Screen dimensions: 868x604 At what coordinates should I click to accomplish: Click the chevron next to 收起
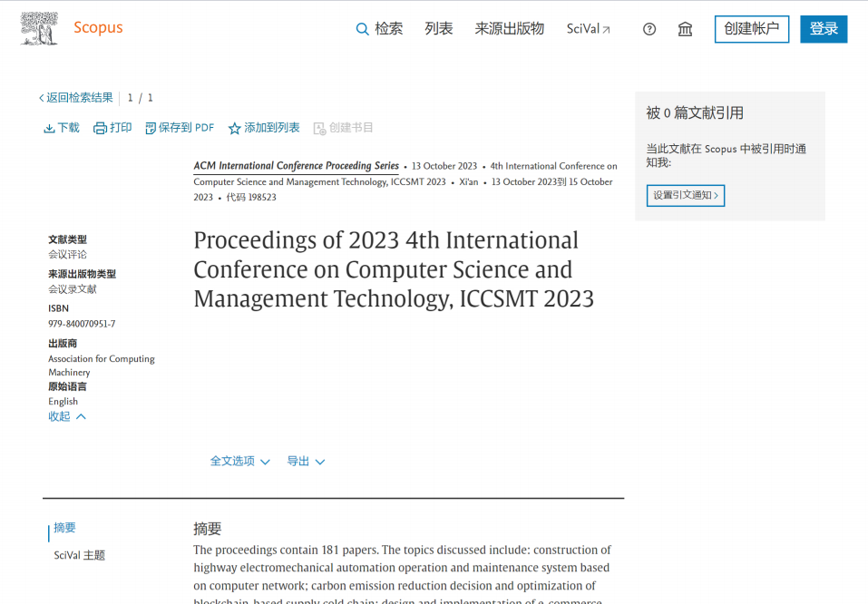[x=81, y=416]
